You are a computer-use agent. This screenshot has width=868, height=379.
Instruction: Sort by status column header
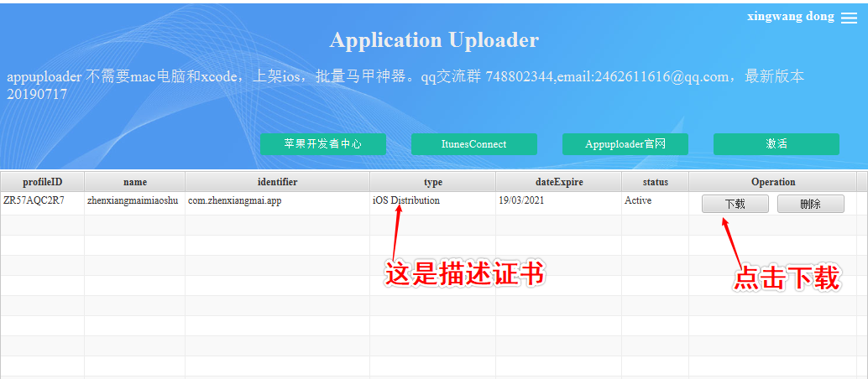(x=655, y=182)
